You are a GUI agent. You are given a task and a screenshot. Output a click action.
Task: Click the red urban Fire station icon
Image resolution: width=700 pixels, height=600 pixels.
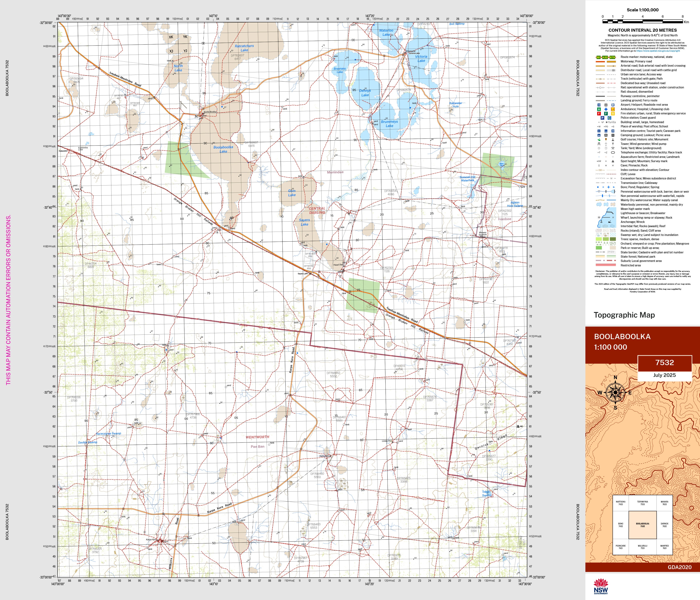pos(599,114)
